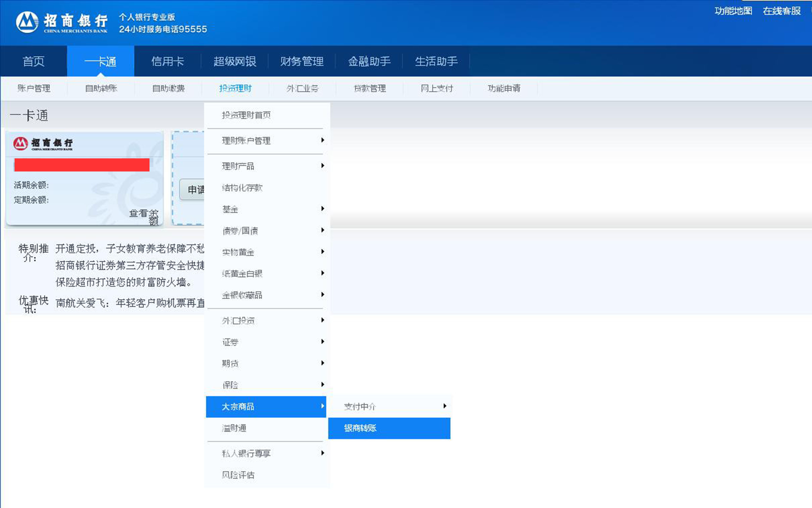Screen dimensions: 812x508
Task: Select 银商转账 in the flyout menu
Action: click(389, 428)
